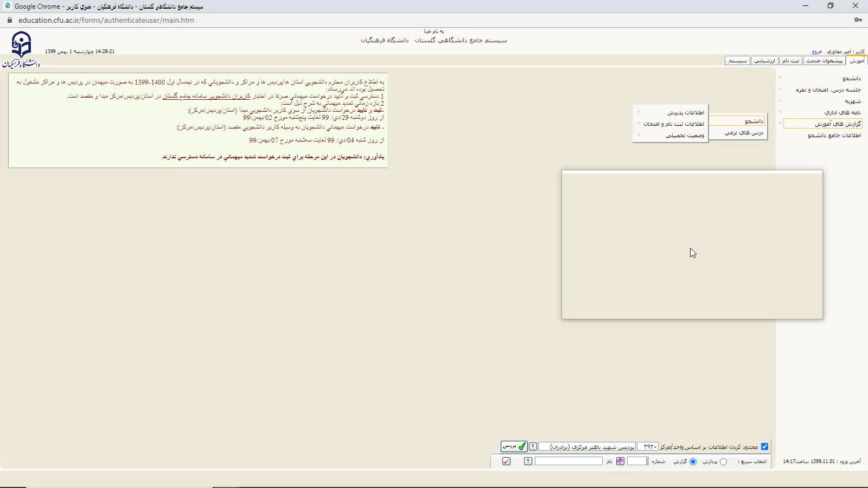Expand the اطلاعات پذیرش submenu
This screenshot has width=868, height=488.
[685, 112]
